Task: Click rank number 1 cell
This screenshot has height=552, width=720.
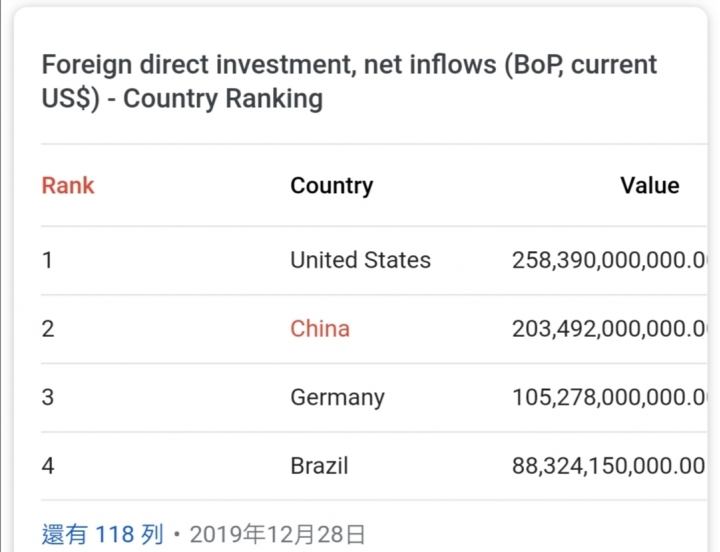Action: [47, 260]
